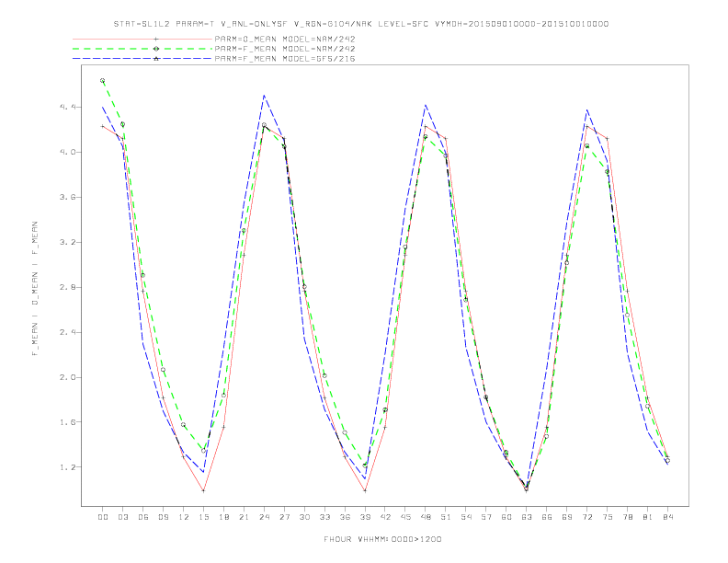Click forecast hour label 33 on x-axis
The width and height of the screenshot is (728, 563).
(x=324, y=517)
